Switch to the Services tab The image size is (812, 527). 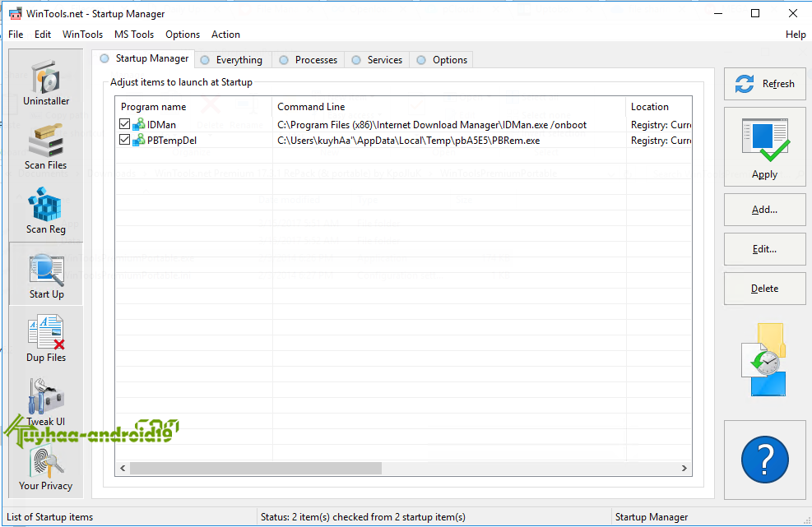click(378, 60)
